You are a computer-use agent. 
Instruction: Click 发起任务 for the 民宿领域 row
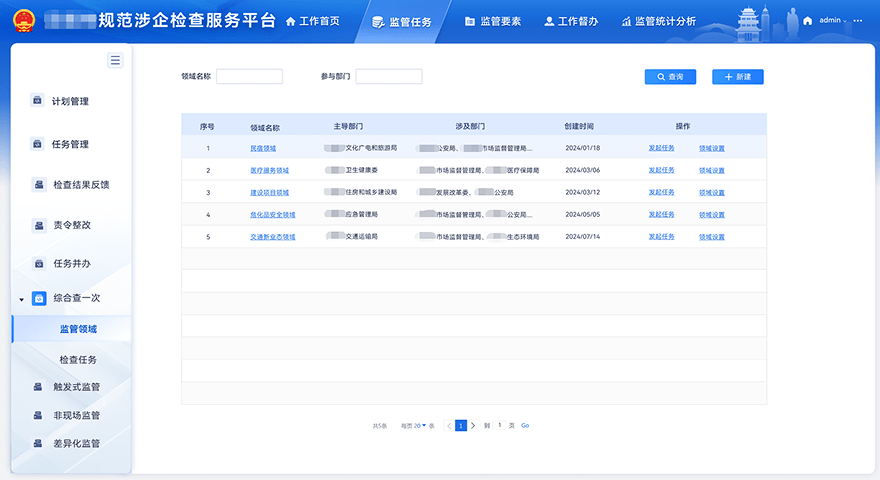[x=661, y=148]
